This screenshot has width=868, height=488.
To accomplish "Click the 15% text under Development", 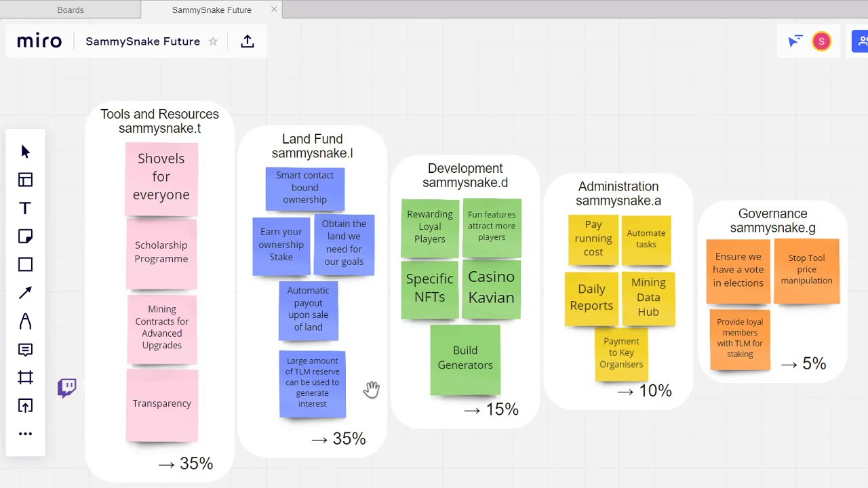I will [x=502, y=409].
